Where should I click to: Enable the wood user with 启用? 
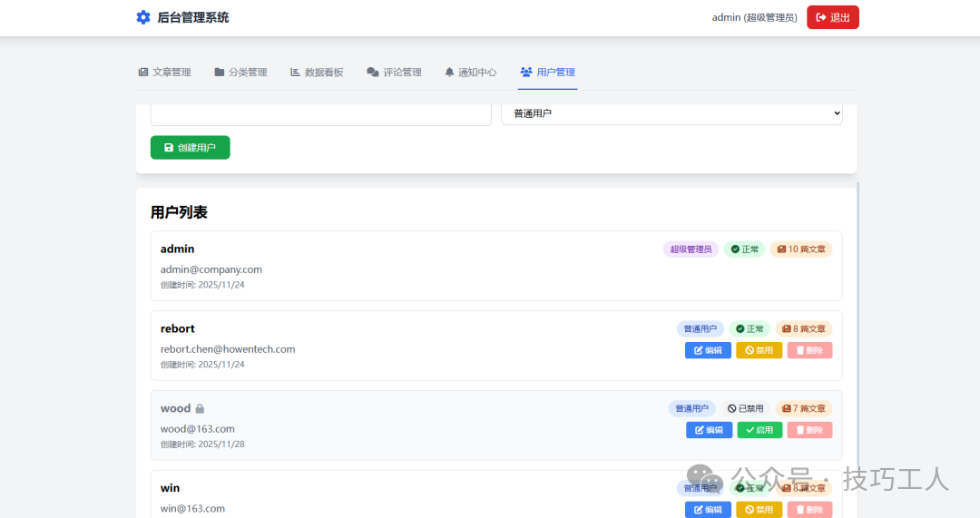[x=760, y=430]
